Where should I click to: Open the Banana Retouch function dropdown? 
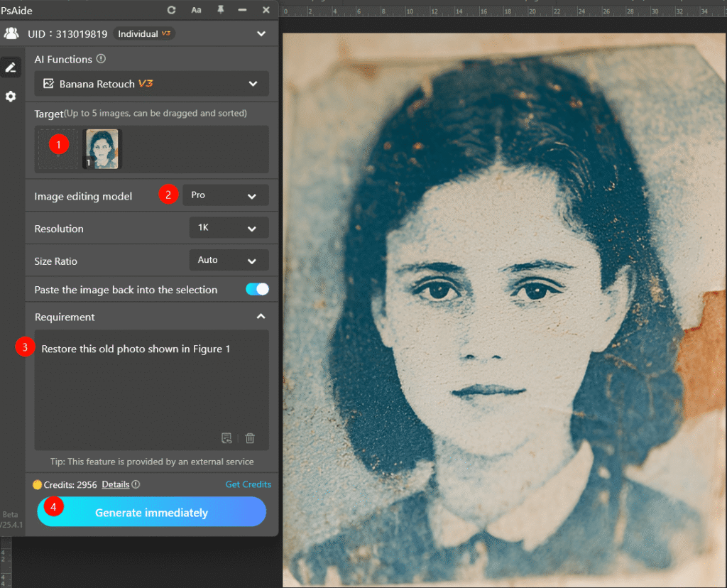(x=152, y=84)
